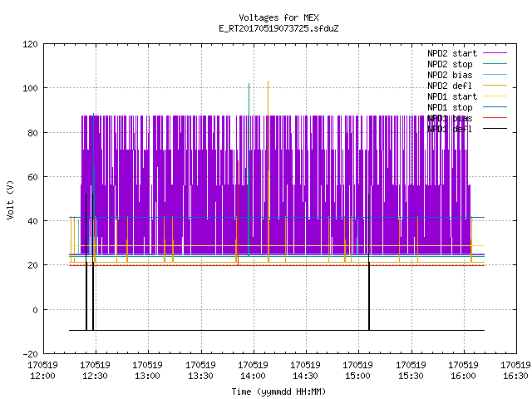This screenshot has height=399, width=532.
Task: Click the 'NPD2 start' legend label
Action: click(x=452, y=53)
